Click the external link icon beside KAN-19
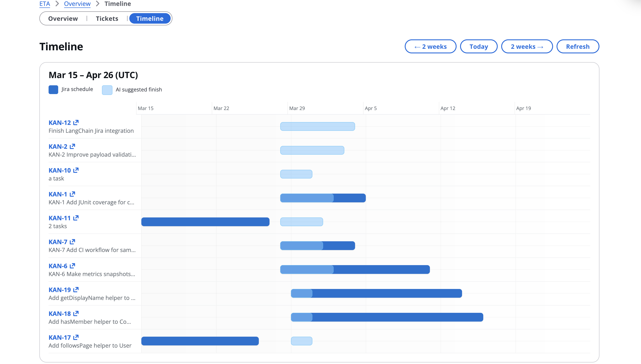 pyautogui.click(x=76, y=289)
